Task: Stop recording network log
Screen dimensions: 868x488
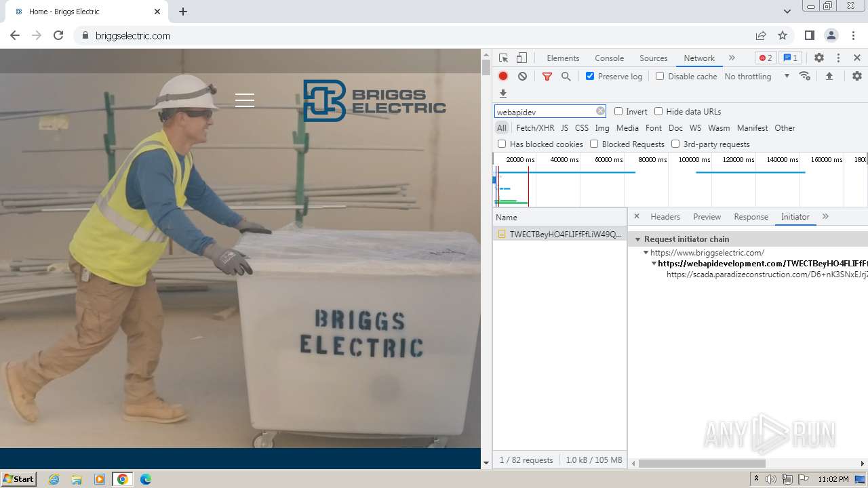Action: coord(503,77)
